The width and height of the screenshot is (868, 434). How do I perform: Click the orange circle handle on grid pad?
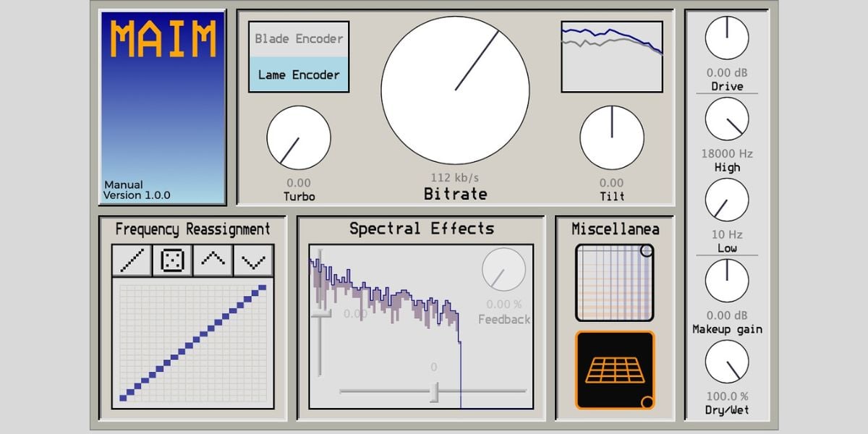coord(647,402)
